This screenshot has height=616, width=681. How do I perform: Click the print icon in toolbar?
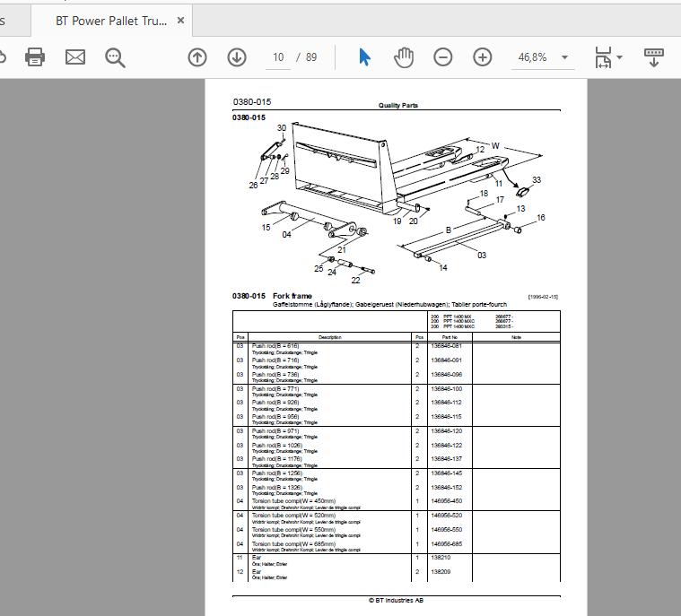[x=35, y=56]
